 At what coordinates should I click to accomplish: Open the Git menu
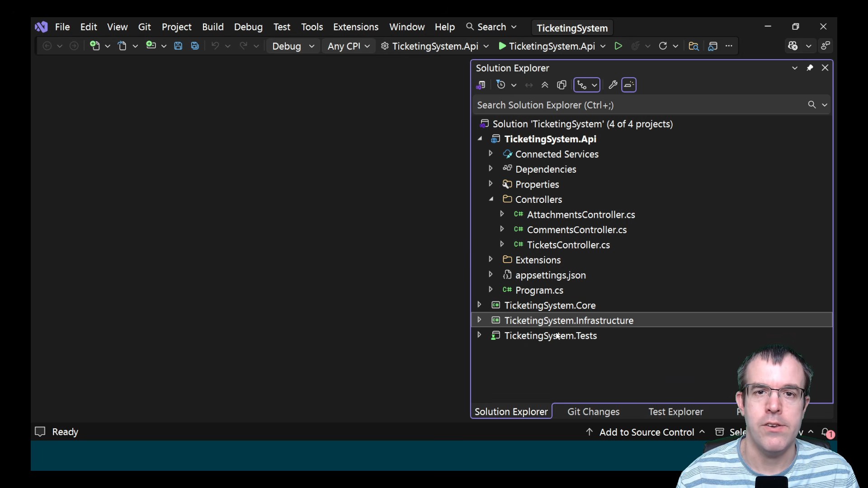click(x=144, y=27)
